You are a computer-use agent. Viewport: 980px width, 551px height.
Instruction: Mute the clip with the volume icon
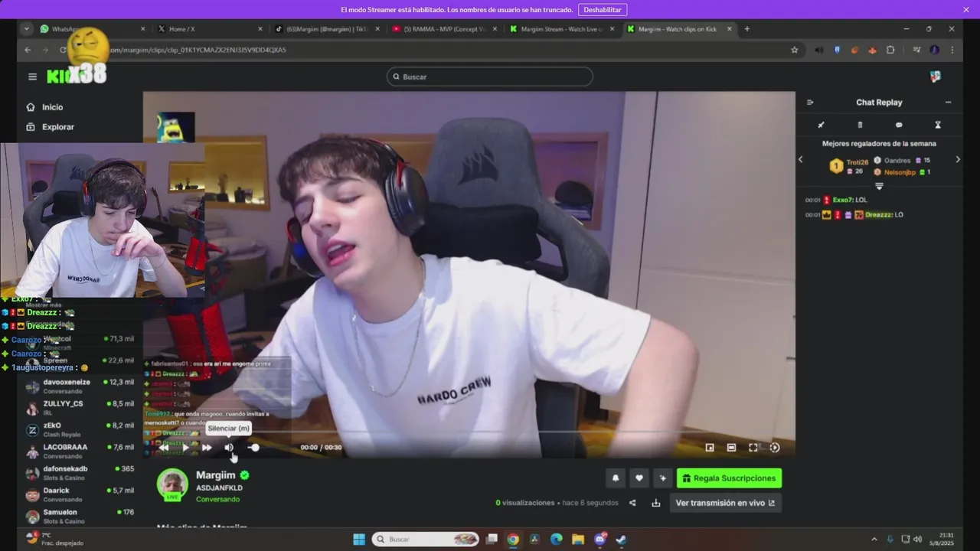229,448
